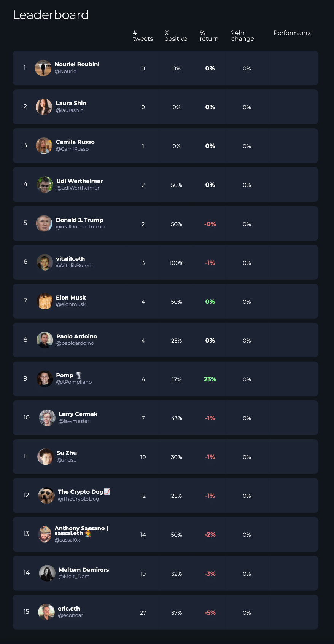
Task: Open the eric.eth @econoar row
Action: click(x=165, y=612)
